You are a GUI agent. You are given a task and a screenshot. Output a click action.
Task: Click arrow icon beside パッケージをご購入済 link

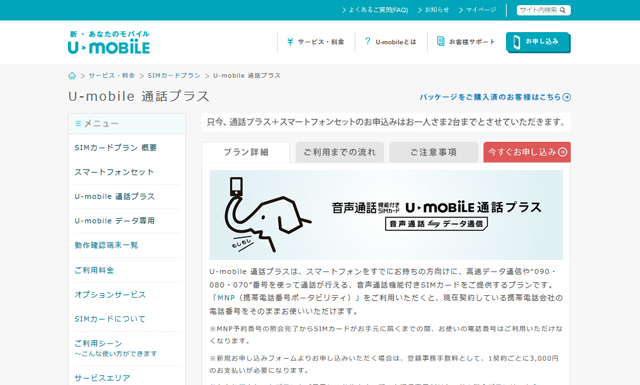tap(567, 97)
